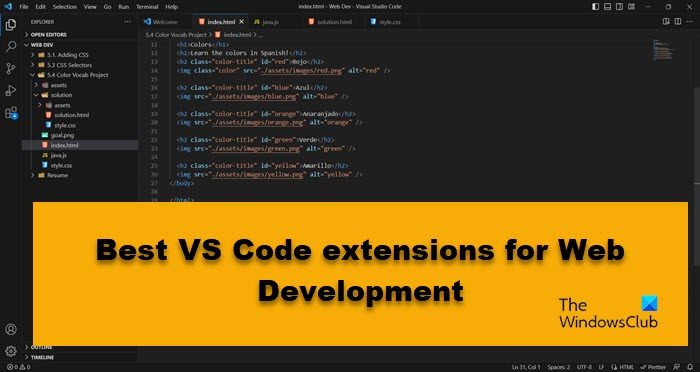Open the Run and Debug view
This screenshot has width=700, height=372.
point(11,90)
